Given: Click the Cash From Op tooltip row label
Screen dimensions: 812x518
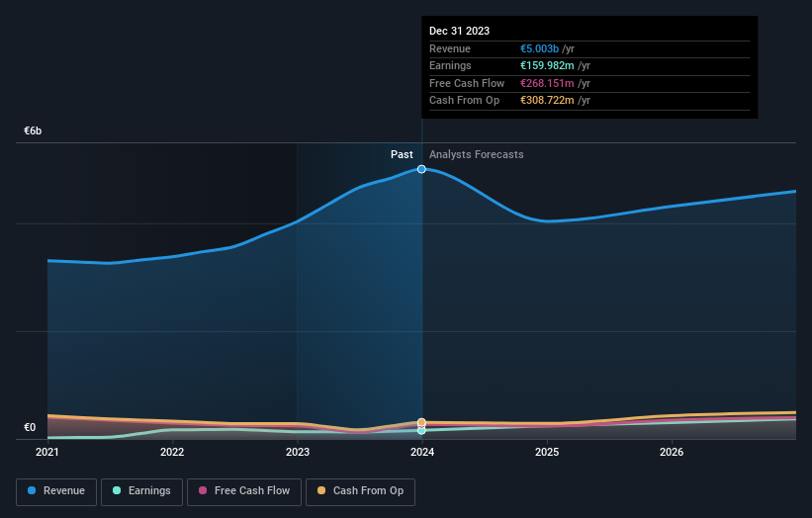Looking at the screenshot, I should point(464,101).
